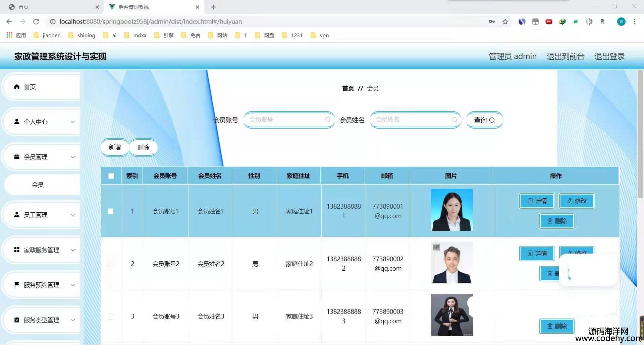Focus the 会员姓名 search input
The height and width of the screenshot is (345, 644).
(416, 120)
